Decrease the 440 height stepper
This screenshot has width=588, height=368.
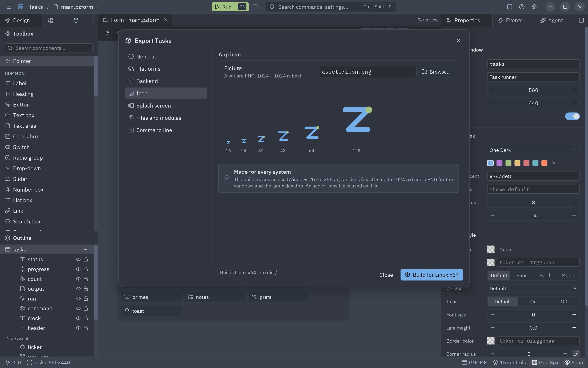[493, 103]
